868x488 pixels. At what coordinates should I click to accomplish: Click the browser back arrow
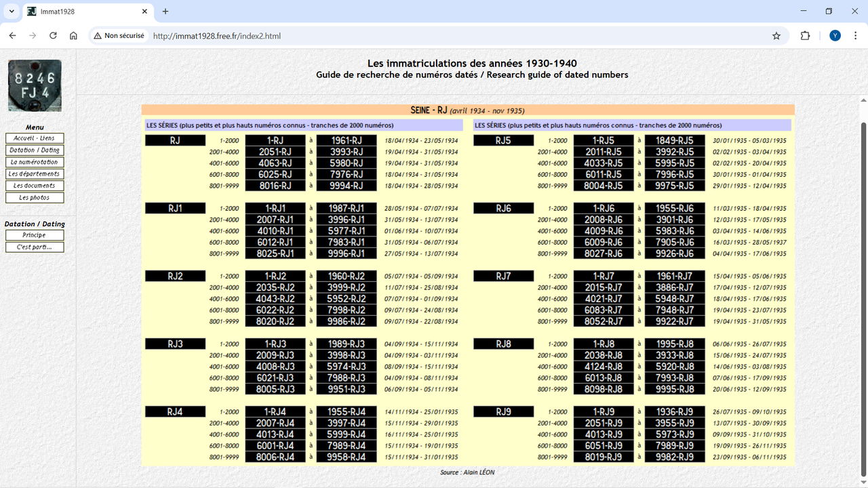tap(12, 36)
